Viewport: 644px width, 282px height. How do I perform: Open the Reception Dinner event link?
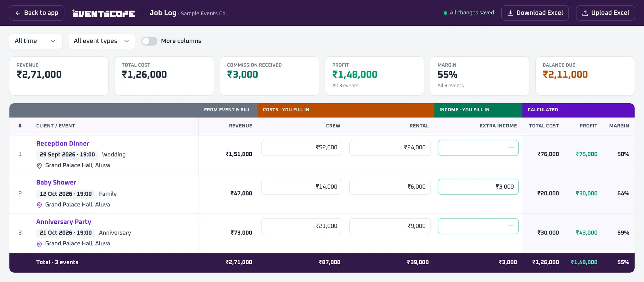coord(63,144)
